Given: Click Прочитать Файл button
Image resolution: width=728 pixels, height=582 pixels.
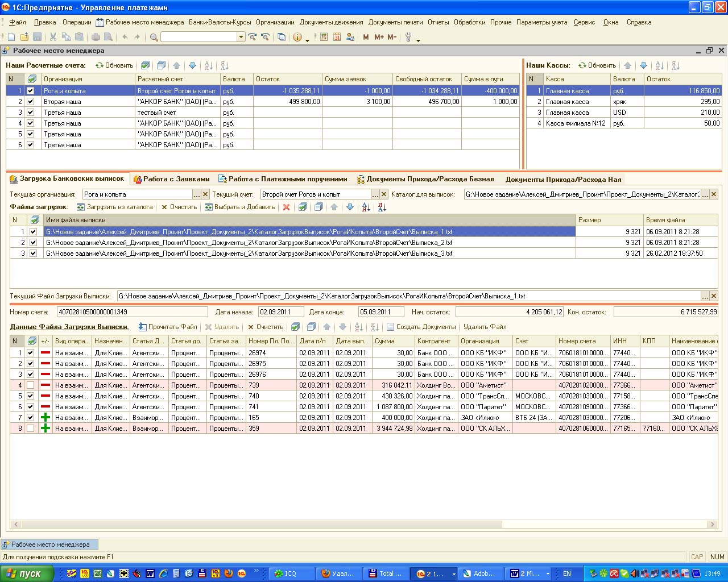Looking at the screenshot, I should coord(168,327).
